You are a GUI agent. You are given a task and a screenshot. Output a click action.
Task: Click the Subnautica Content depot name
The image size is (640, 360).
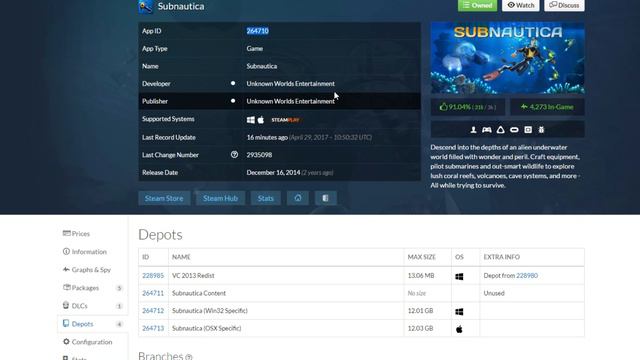(199, 293)
